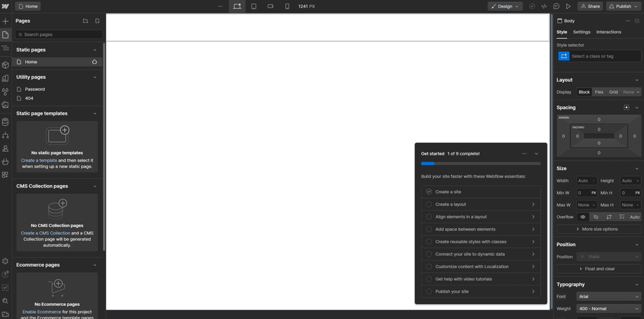Click the create new folder icon
The width and height of the screenshot is (644, 319).
click(85, 21)
